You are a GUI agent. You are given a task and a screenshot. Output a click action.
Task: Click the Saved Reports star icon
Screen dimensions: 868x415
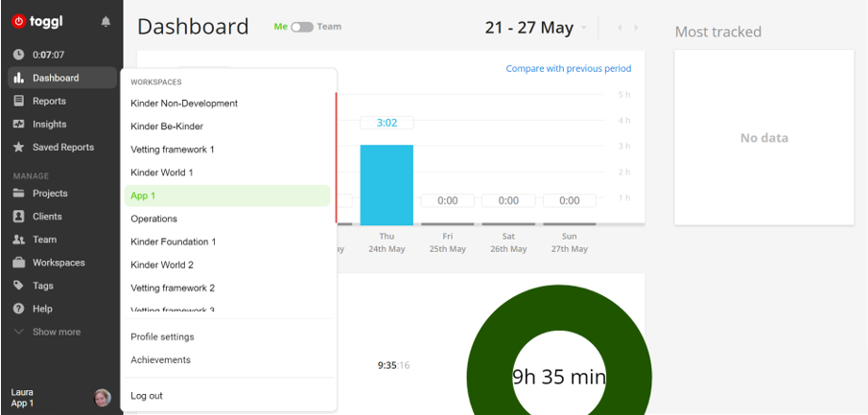(19, 148)
